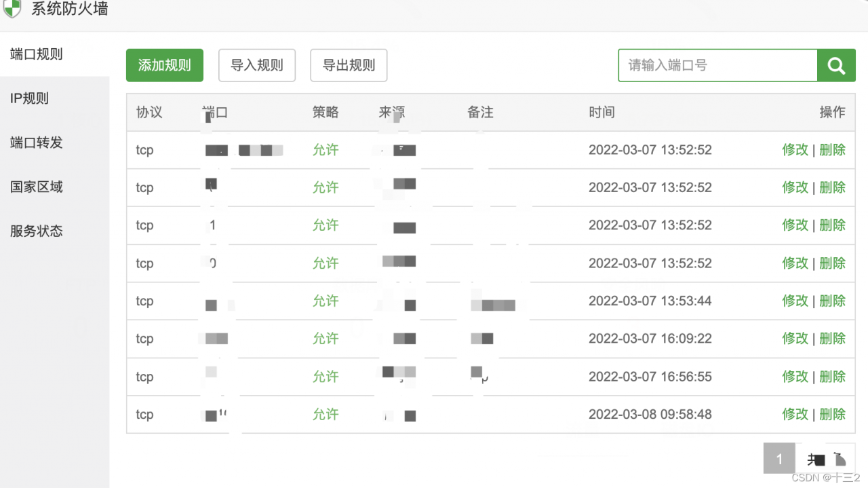Click the green search magnifier icon
Image resolution: width=868 pixels, height=488 pixels.
click(x=836, y=66)
